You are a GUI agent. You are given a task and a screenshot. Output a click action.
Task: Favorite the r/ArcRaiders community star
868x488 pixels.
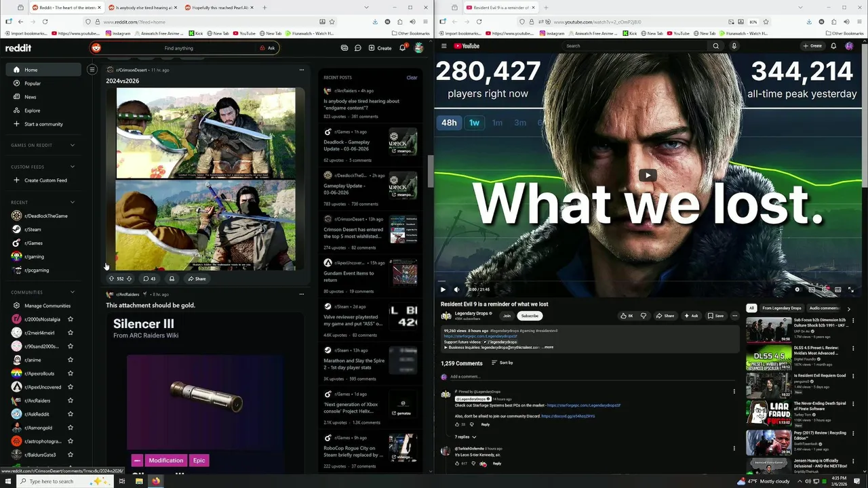71,401
